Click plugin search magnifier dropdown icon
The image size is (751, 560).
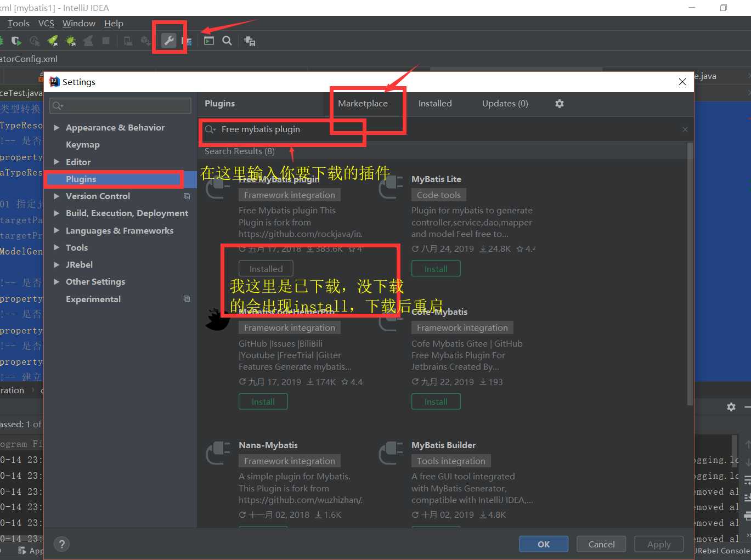pyautogui.click(x=211, y=129)
